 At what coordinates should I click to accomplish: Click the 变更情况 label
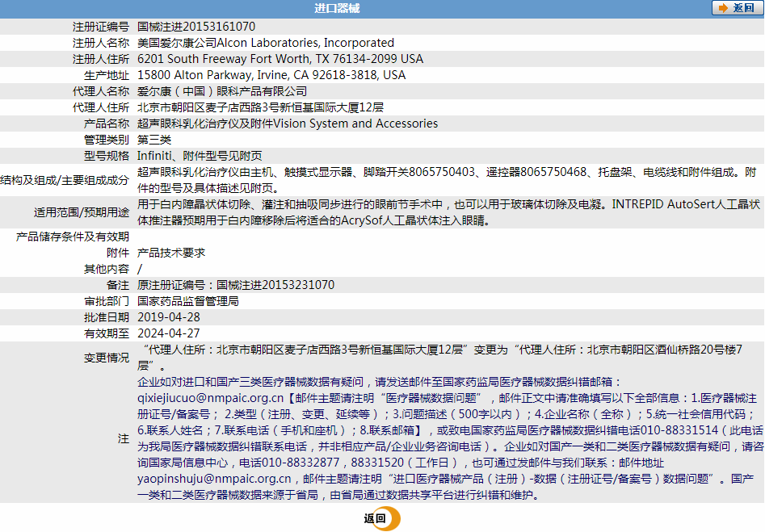pyautogui.click(x=107, y=358)
